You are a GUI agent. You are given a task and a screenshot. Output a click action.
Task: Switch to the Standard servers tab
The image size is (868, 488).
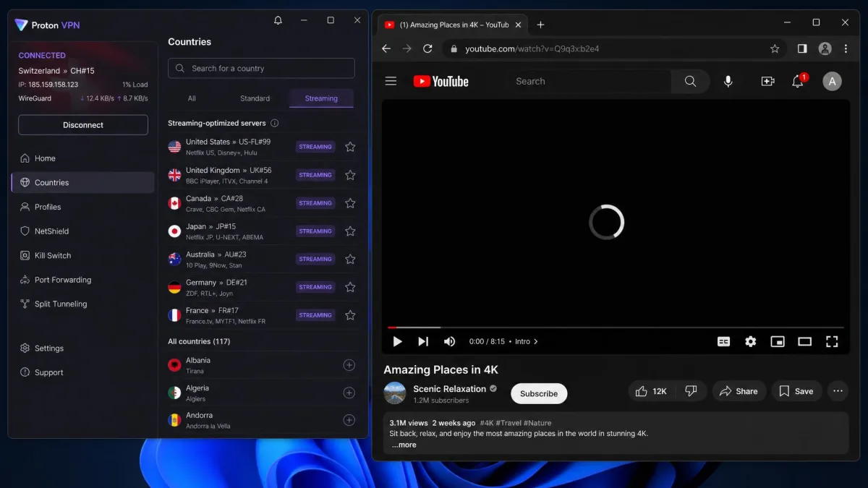click(255, 98)
